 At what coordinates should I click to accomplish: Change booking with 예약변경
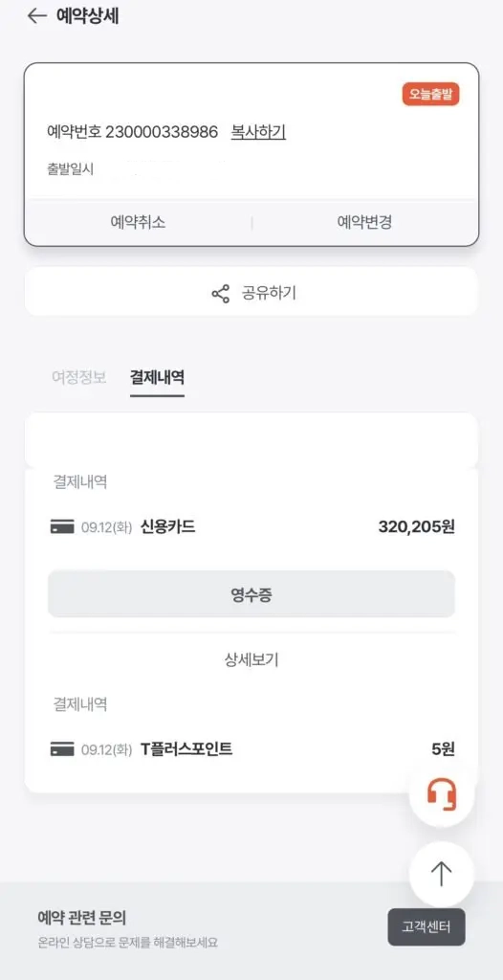coord(365,222)
